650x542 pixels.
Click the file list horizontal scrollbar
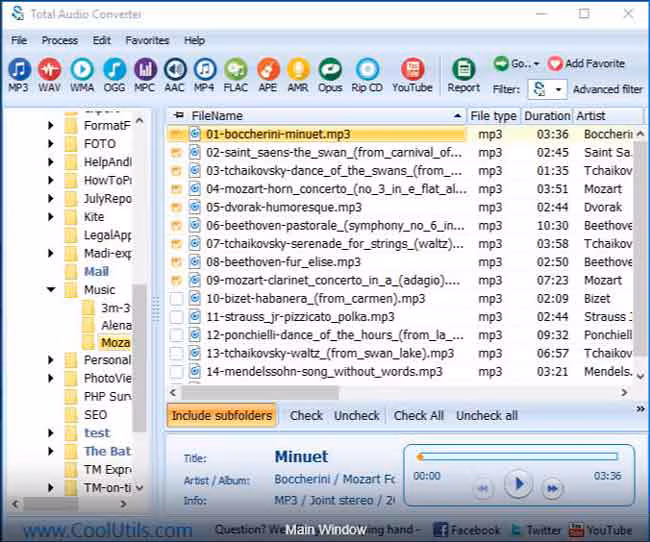260,392
